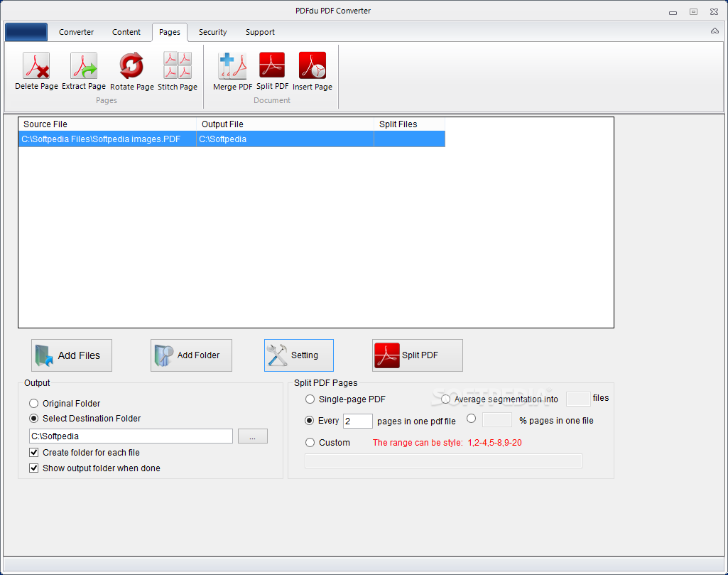
Task: Click the blue application menu button
Action: coord(26,32)
